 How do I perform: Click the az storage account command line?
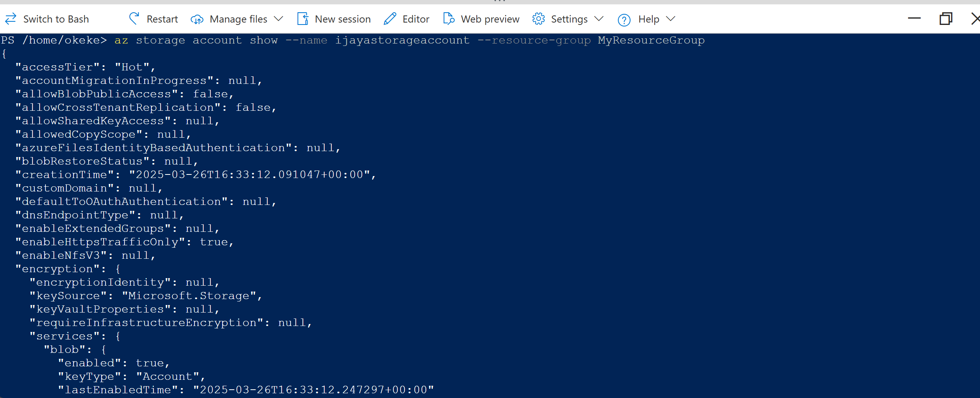[x=410, y=40]
